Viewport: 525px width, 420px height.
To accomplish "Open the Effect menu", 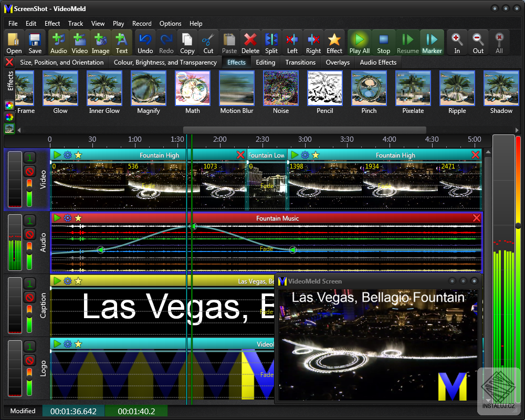I will [52, 24].
